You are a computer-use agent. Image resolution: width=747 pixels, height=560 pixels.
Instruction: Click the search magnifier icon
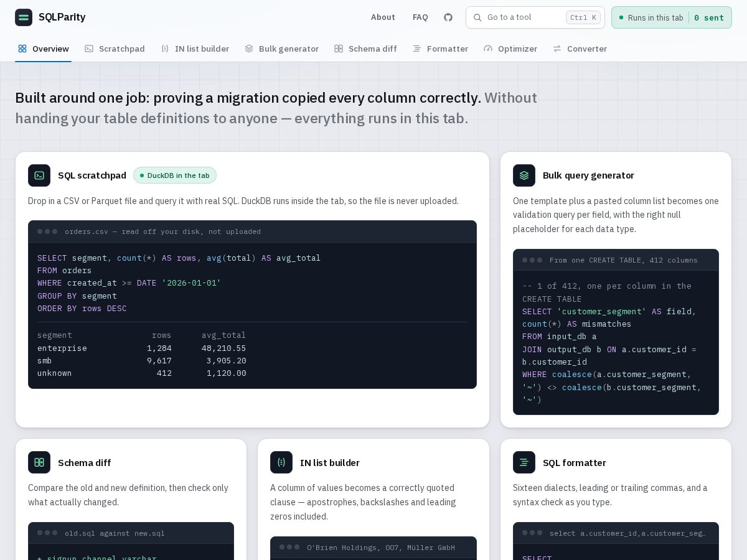point(477,17)
